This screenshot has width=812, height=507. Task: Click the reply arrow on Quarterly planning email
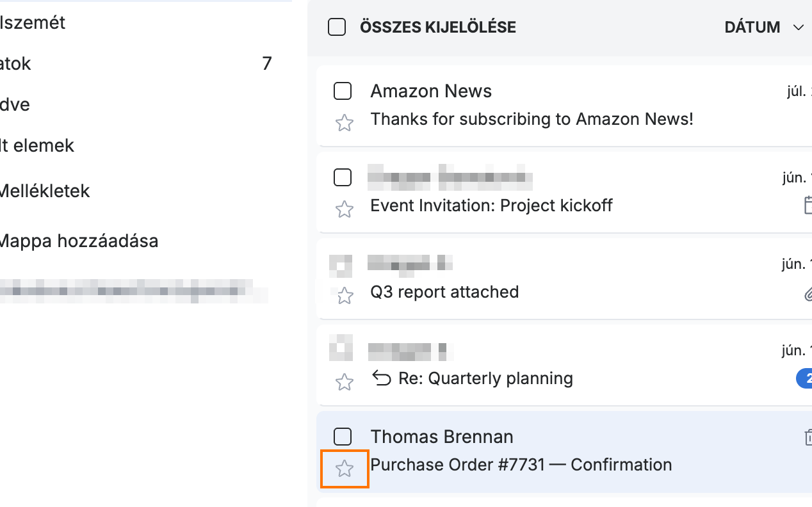coord(382,379)
